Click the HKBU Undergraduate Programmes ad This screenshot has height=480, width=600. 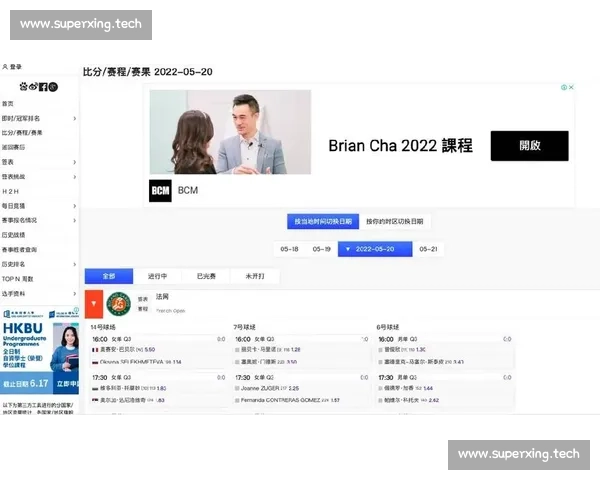click(x=39, y=350)
